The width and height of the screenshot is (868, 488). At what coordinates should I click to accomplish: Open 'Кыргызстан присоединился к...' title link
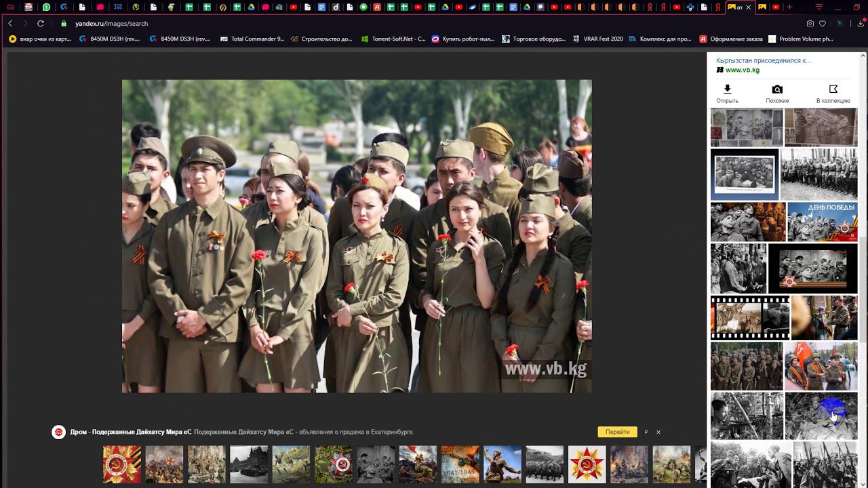pos(764,60)
